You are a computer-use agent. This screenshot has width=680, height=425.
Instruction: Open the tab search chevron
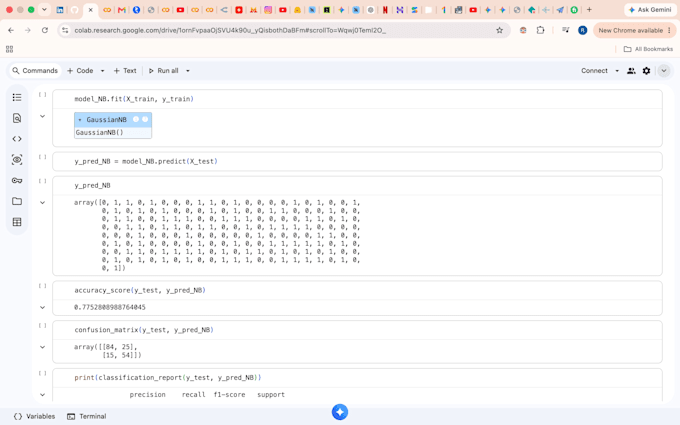(44, 10)
